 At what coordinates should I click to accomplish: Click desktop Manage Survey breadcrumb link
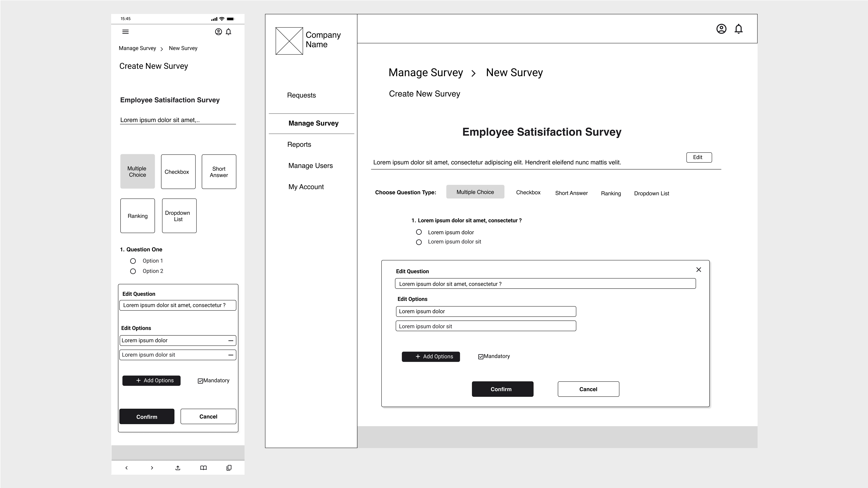(x=426, y=73)
